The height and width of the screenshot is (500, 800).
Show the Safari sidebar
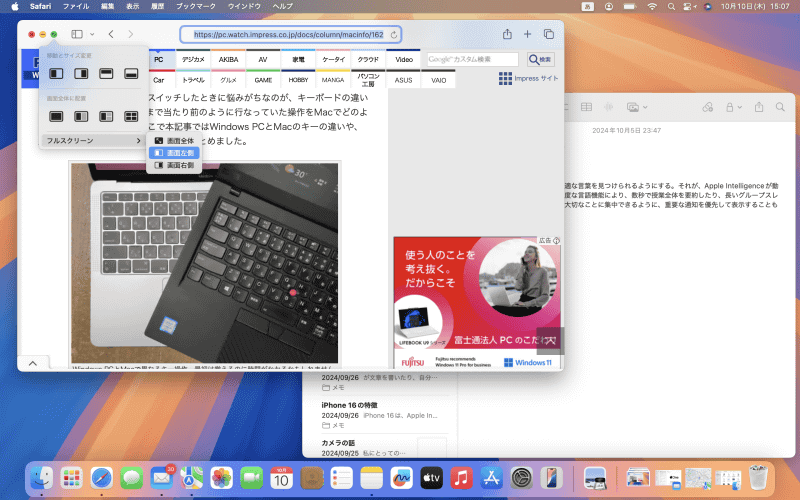click(77, 34)
